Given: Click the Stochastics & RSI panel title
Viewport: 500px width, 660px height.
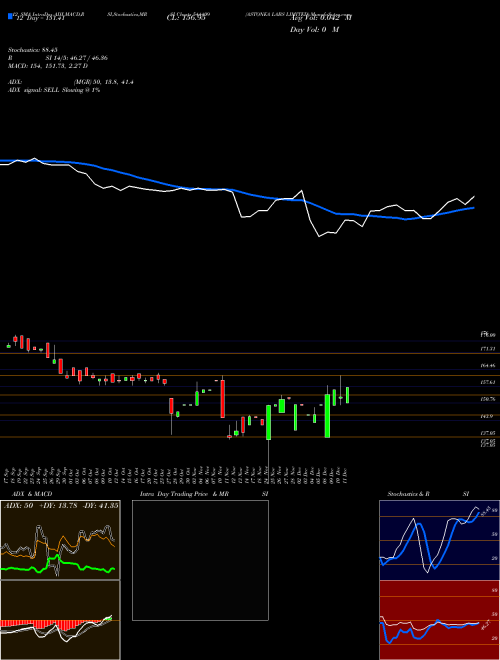Looking at the screenshot, I should (x=428, y=494).
